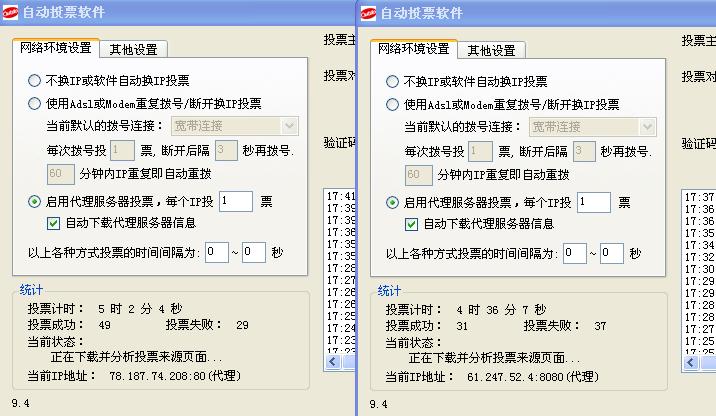Image resolution: width=716 pixels, height=416 pixels.
Task: Select the '网络环境设置' tab in the left window
Action: pyautogui.click(x=56, y=48)
